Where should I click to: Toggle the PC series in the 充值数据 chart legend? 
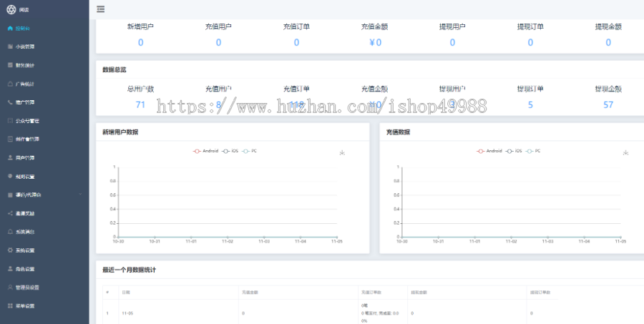coord(533,151)
